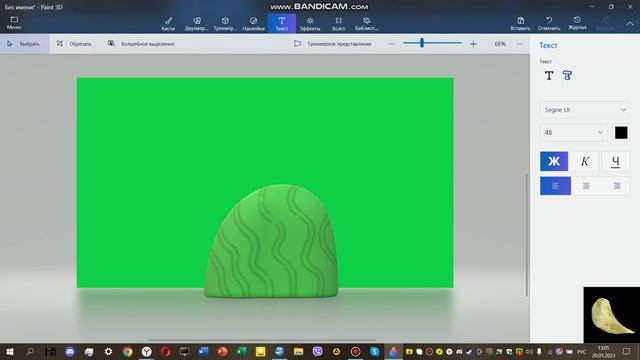Select the Текст tool in top ribbon

282,24
